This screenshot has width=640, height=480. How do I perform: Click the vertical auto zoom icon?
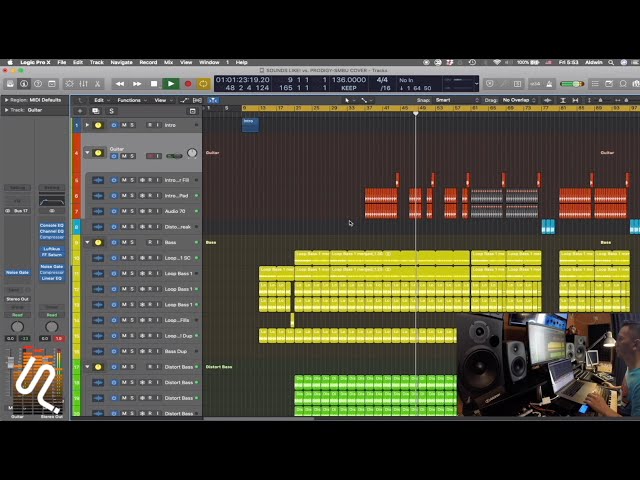click(x=563, y=100)
